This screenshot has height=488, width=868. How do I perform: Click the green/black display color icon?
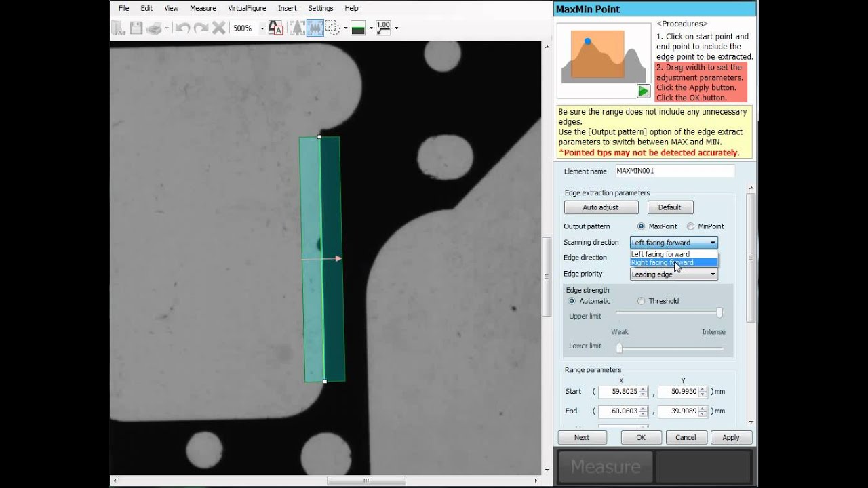[358, 28]
